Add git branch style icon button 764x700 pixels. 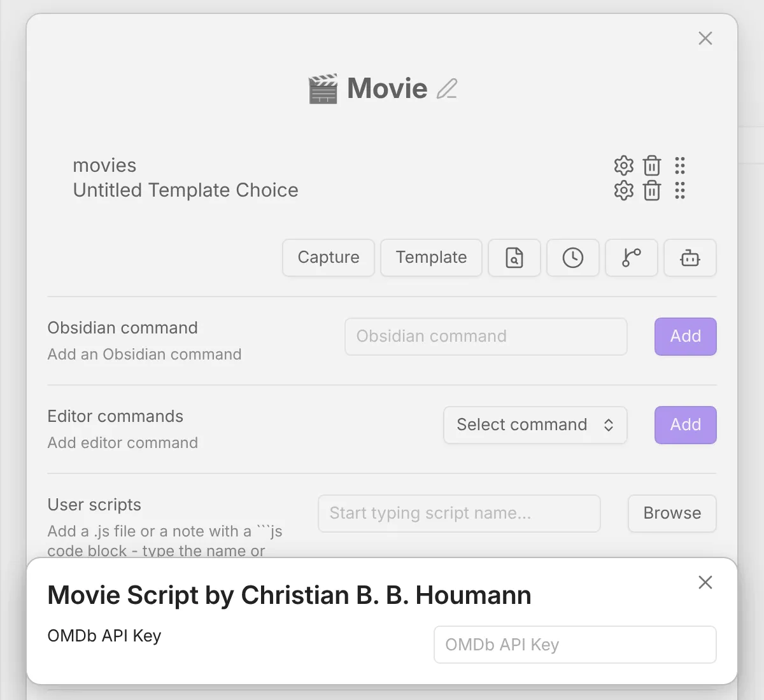(632, 258)
